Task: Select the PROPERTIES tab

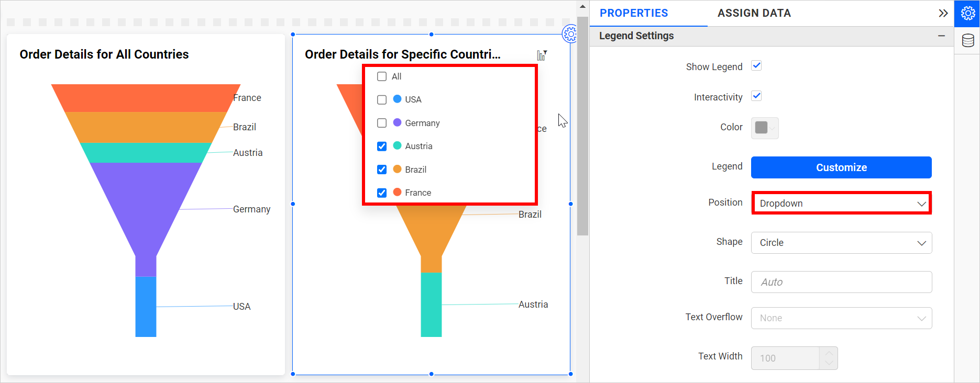Action: point(634,13)
